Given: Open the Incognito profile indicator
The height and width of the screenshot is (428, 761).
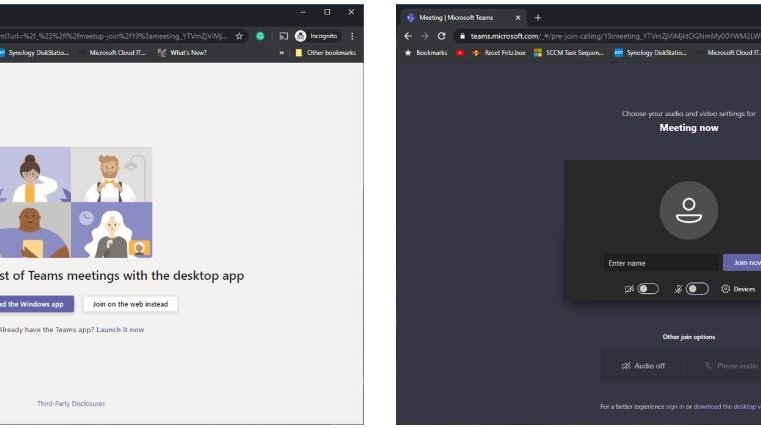Looking at the screenshot, I should pos(317,36).
